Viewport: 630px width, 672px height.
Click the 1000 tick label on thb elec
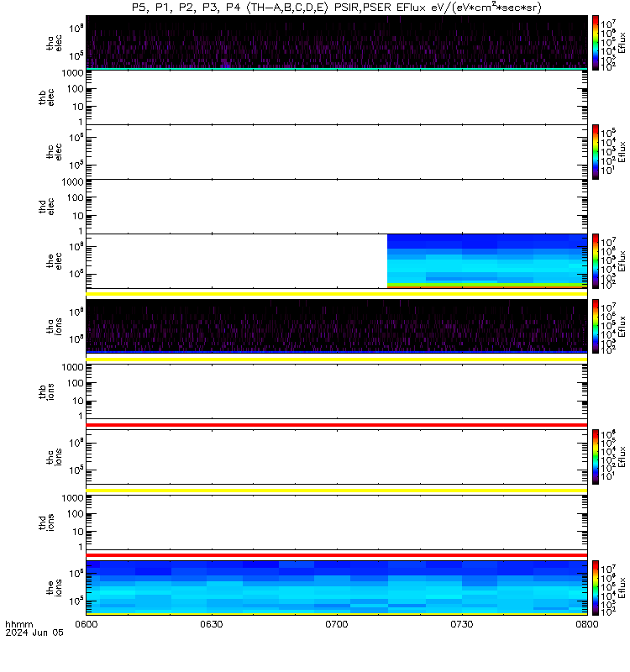click(x=72, y=73)
